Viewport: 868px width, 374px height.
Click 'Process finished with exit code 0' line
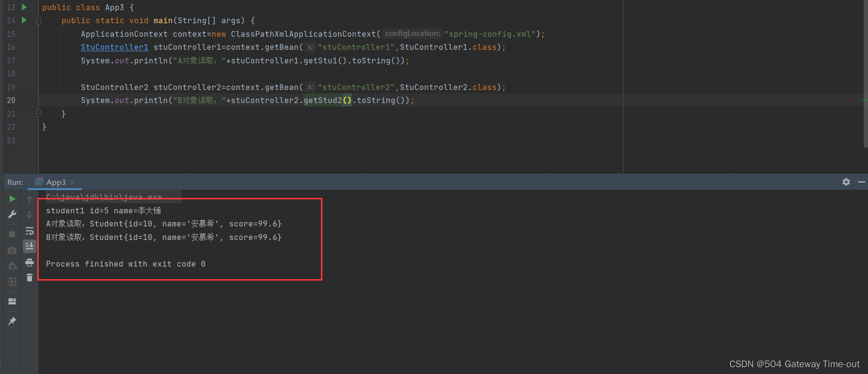(x=126, y=264)
